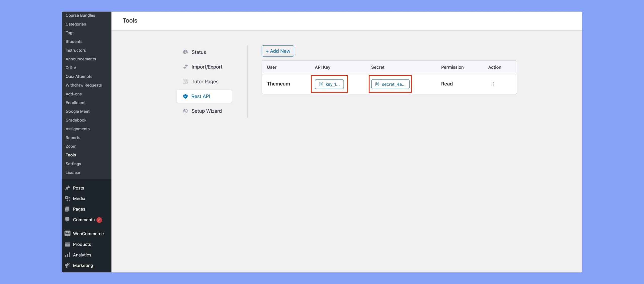Expand the Tools menu item
The height and width of the screenshot is (284, 644).
coord(70,155)
